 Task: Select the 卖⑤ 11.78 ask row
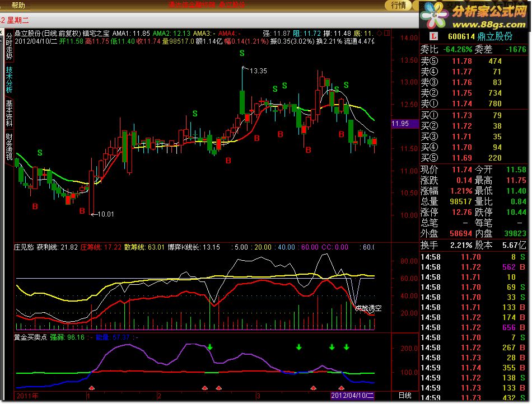pos(474,61)
